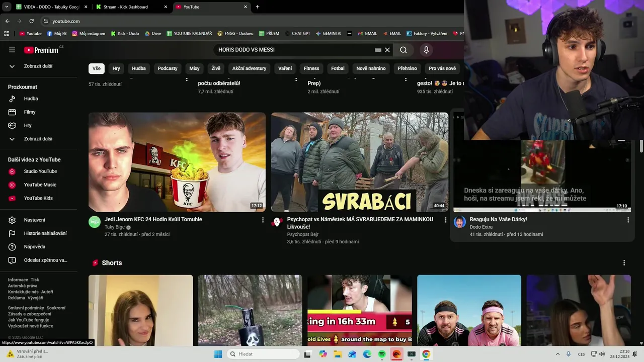Reload the page in Chrome
This screenshot has height=362, width=644.
point(31,21)
